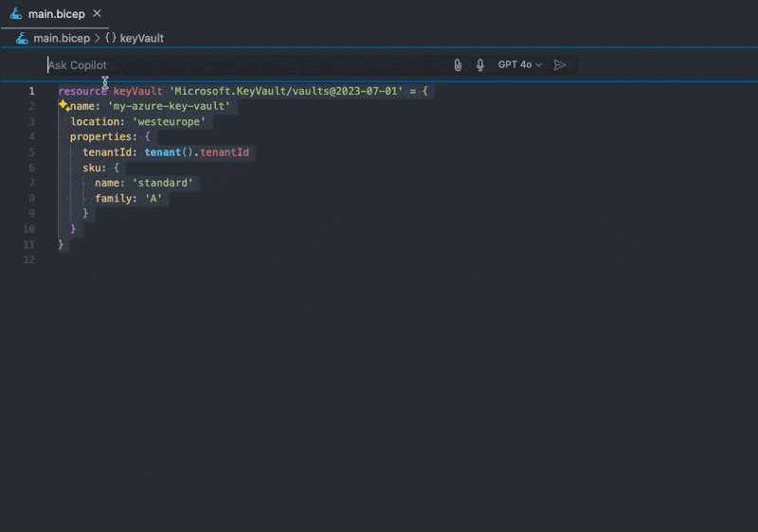Click the curly braces symbol icon in breadcrumbs

110,38
